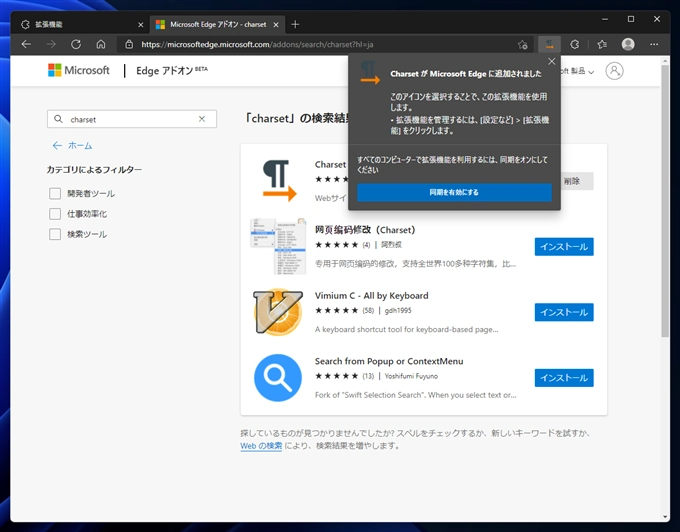The height and width of the screenshot is (532, 680).
Task: Click the scrollbar down arrow
Action: [x=665, y=517]
